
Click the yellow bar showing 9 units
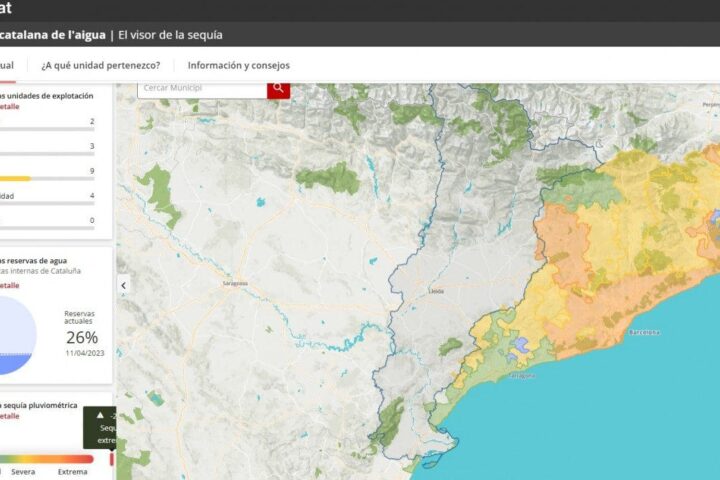pyautogui.click(x=15, y=178)
